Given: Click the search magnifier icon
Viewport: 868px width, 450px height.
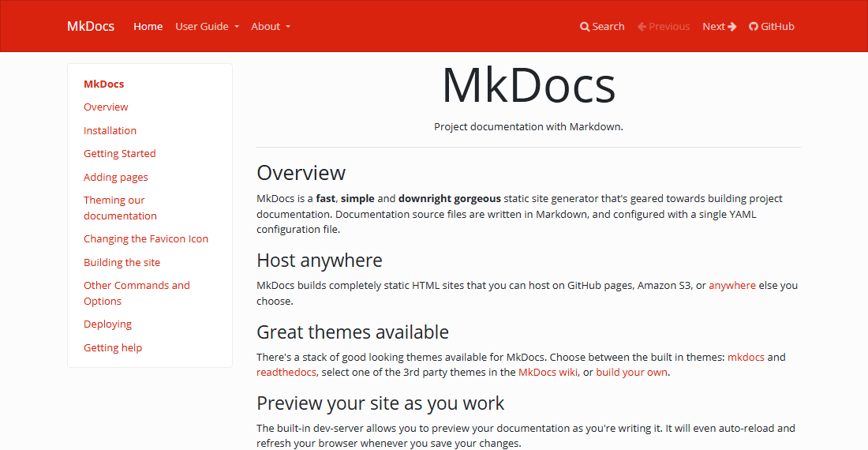Looking at the screenshot, I should click(585, 27).
